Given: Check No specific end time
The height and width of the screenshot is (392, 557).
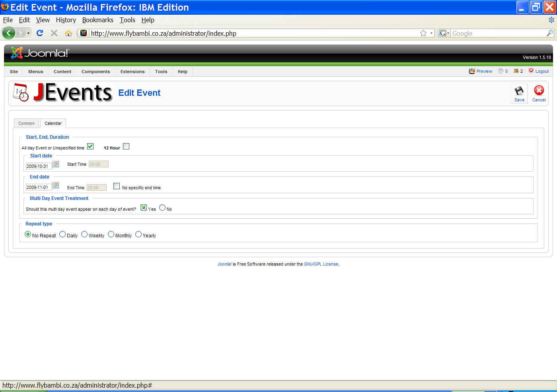Looking at the screenshot, I should pos(117,186).
